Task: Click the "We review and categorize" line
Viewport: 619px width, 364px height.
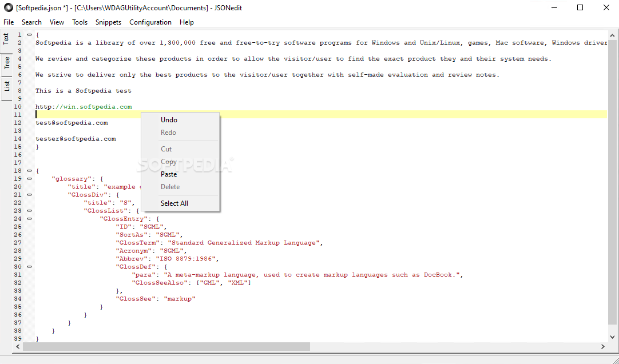Action: 293,59
